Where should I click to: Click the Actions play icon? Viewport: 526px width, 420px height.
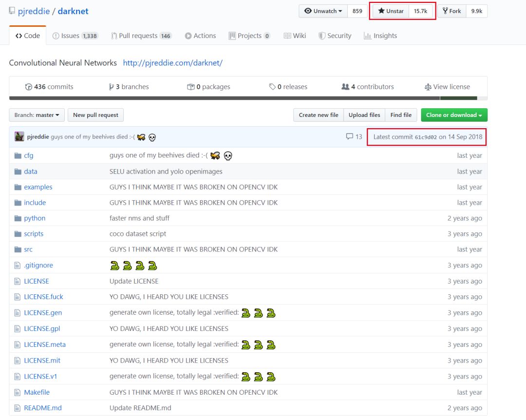click(x=188, y=36)
